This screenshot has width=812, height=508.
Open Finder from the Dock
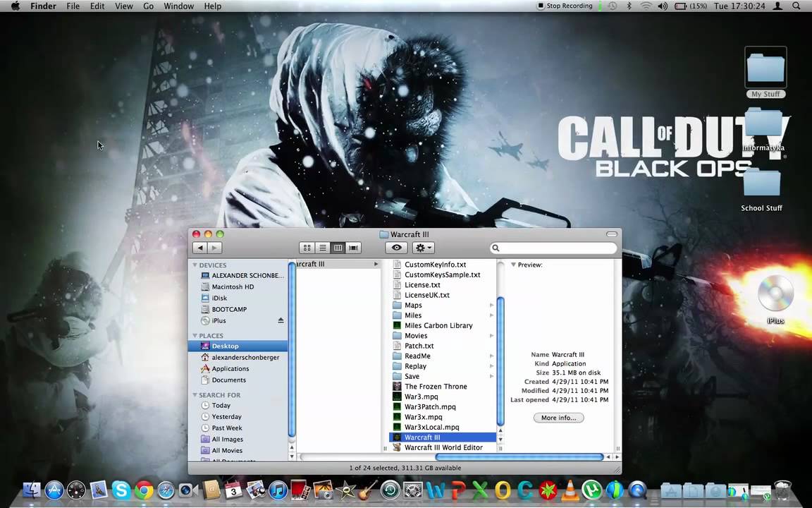pos(32,490)
